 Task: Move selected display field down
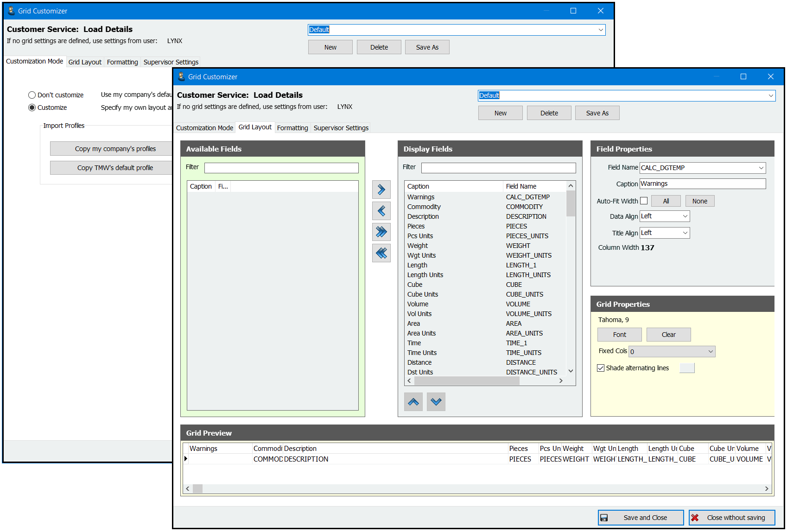click(x=436, y=402)
